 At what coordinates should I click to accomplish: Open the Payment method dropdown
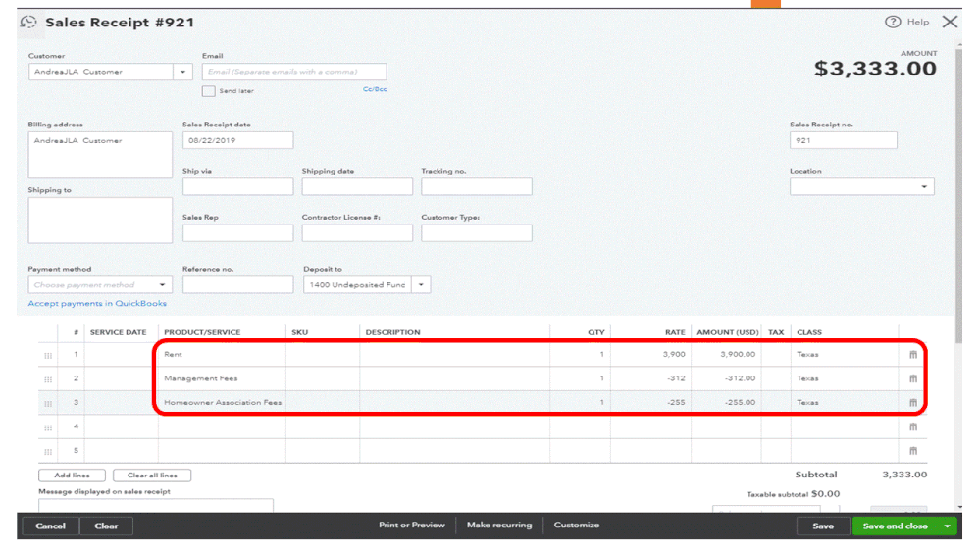click(x=100, y=285)
